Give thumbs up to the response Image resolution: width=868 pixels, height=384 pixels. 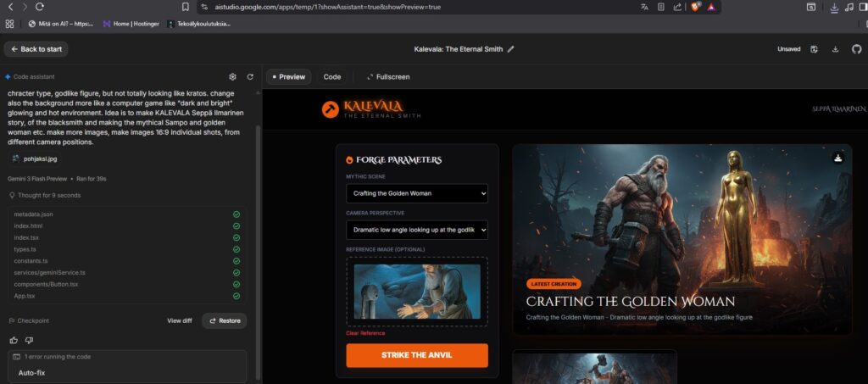pyautogui.click(x=14, y=340)
